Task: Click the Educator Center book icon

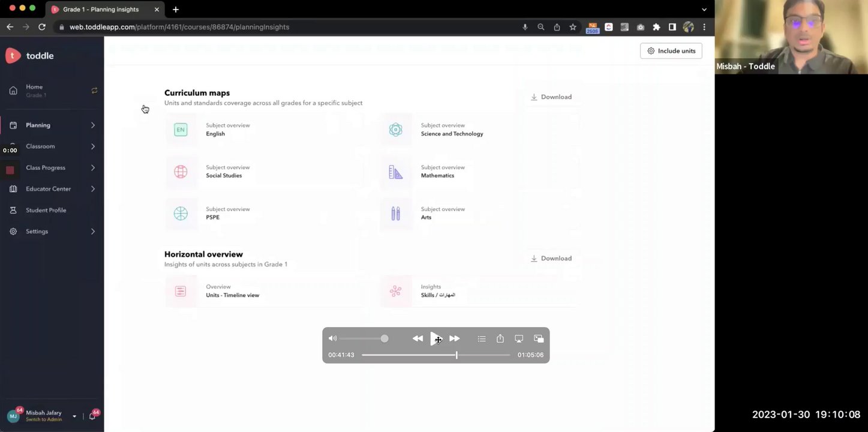Action: click(13, 189)
